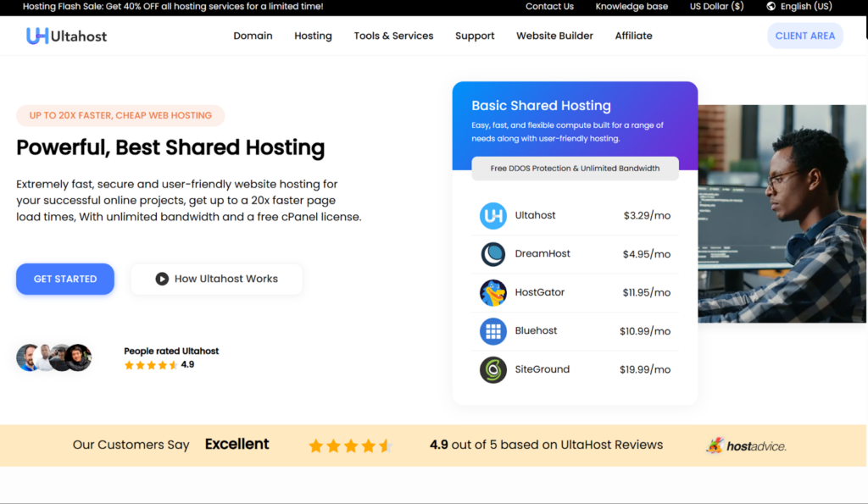Open the US Dollar ($) currency selector

pos(716,6)
